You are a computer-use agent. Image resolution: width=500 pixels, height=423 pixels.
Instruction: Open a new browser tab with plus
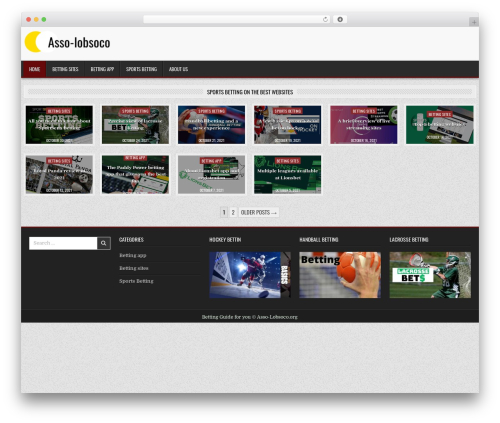[474, 22]
